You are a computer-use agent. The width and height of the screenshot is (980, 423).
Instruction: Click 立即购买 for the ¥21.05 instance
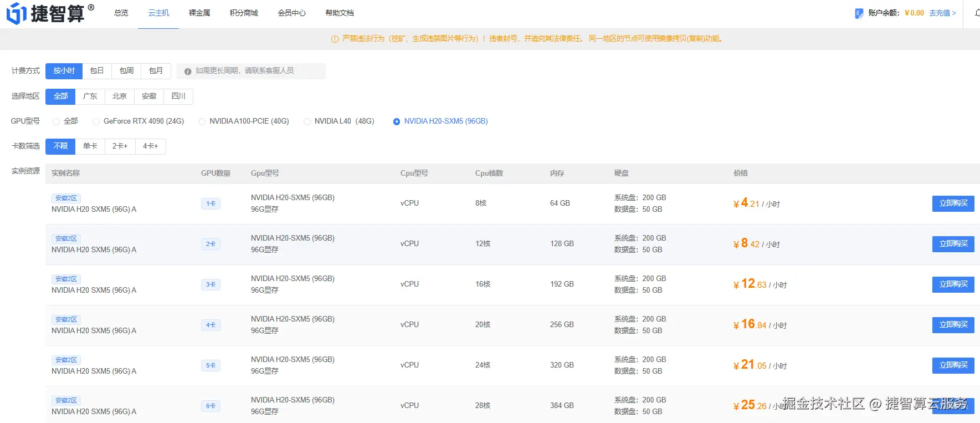point(953,365)
